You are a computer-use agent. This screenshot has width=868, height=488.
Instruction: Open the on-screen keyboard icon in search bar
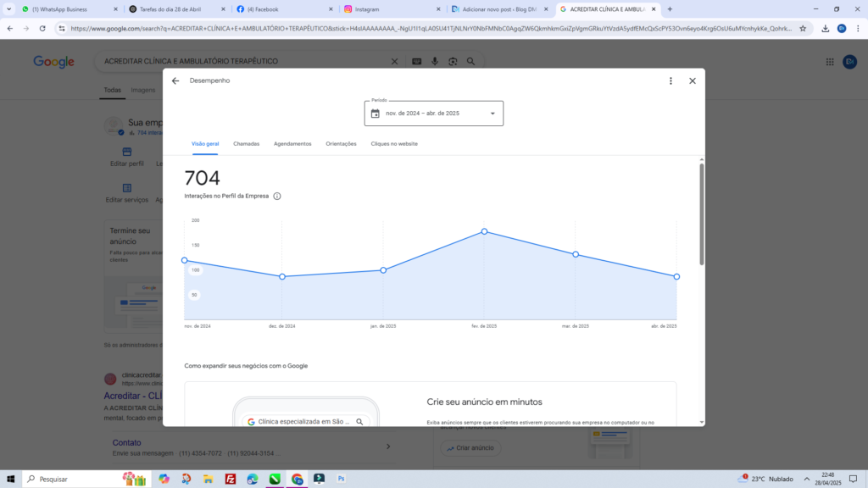(x=417, y=61)
